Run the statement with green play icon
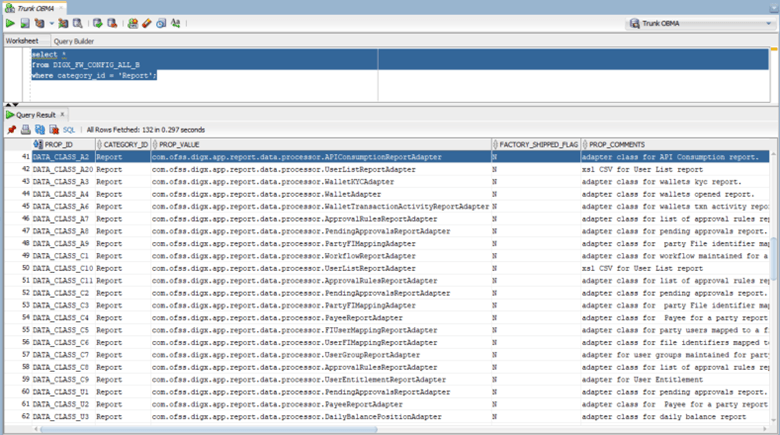 pyautogui.click(x=10, y=23)
